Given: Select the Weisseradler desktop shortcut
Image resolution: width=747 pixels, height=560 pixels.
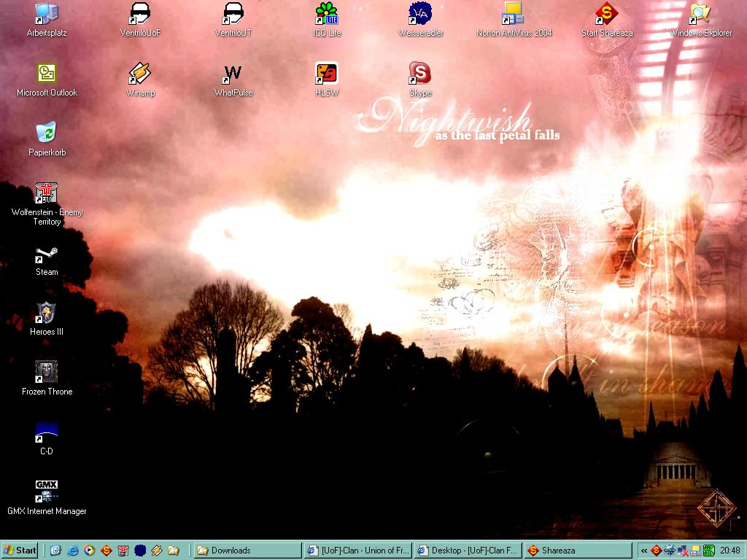Looking at the screenshot, I should (420, 20).
